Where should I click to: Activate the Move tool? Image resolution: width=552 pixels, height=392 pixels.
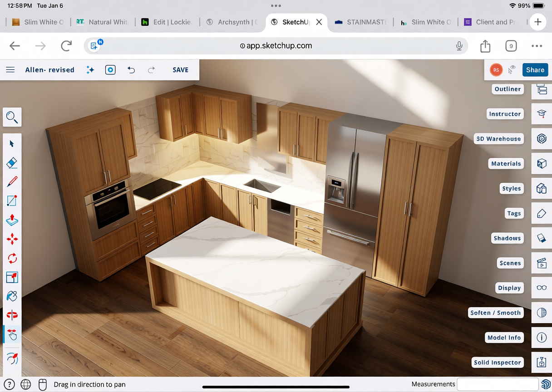(x=12, y=239)
